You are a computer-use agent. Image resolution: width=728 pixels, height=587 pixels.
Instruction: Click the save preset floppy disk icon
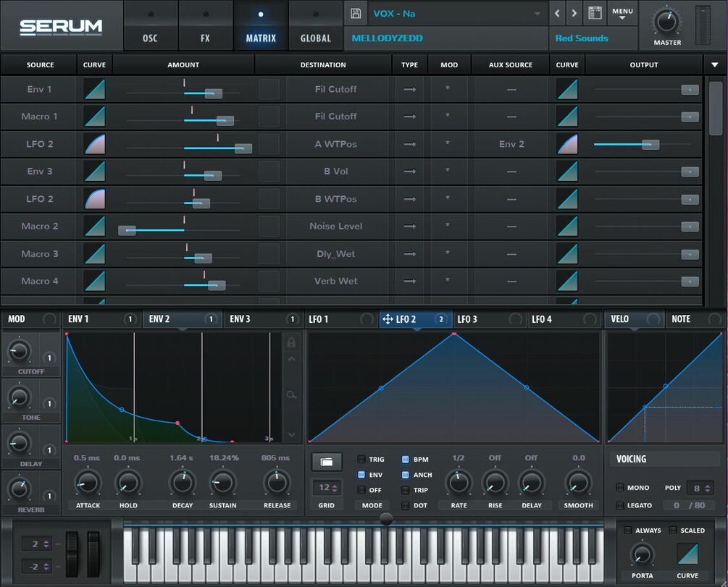tap(356, 14)
